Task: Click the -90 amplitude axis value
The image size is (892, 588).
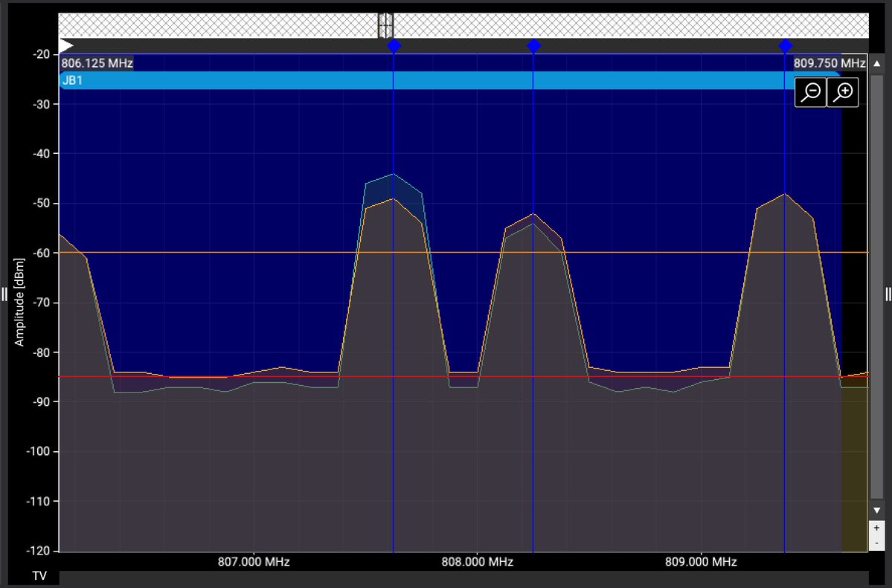Action: [x=42, y=402]
